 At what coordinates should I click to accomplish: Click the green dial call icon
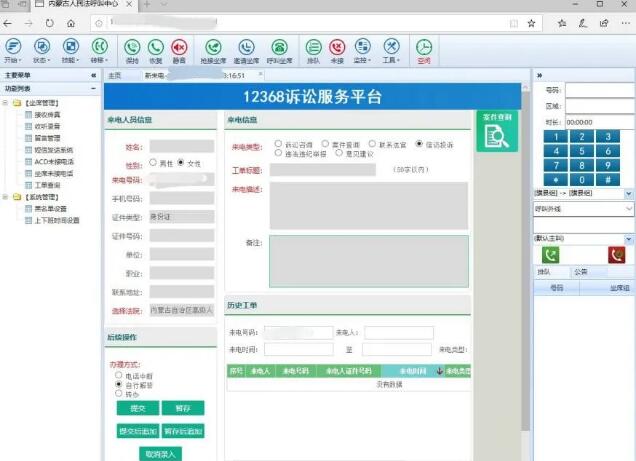(x=550, y=255)
